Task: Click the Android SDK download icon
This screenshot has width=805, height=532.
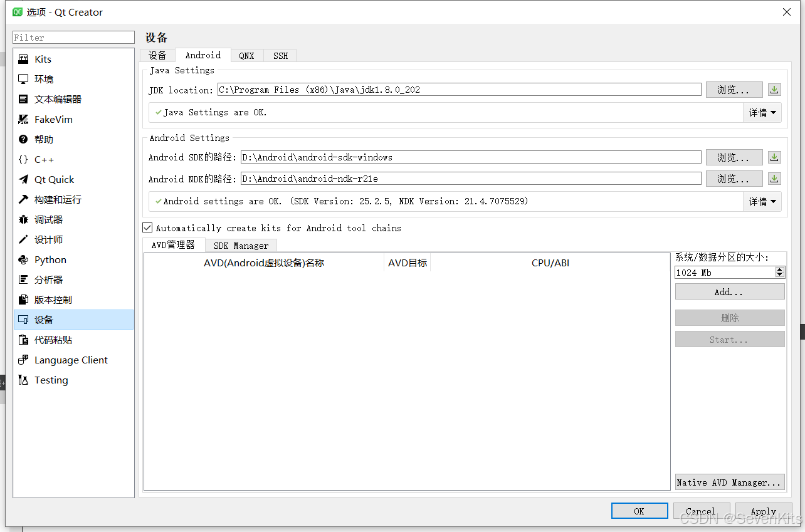Action: 774,157
